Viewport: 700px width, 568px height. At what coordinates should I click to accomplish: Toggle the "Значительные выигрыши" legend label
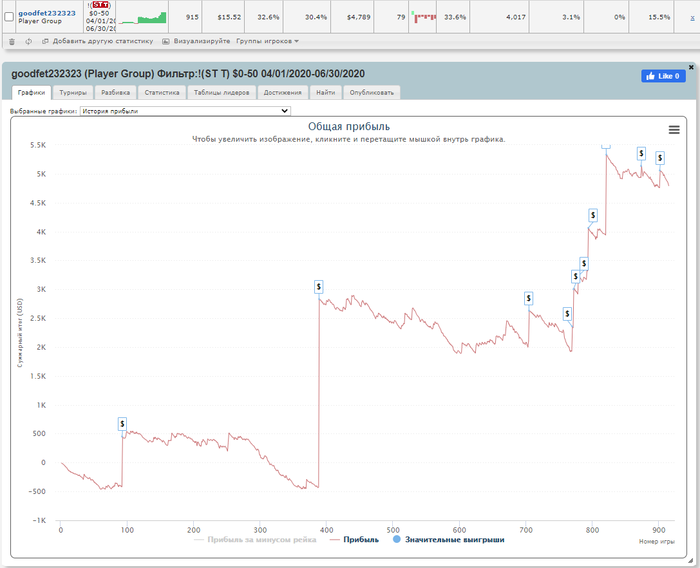coord(454,539)
